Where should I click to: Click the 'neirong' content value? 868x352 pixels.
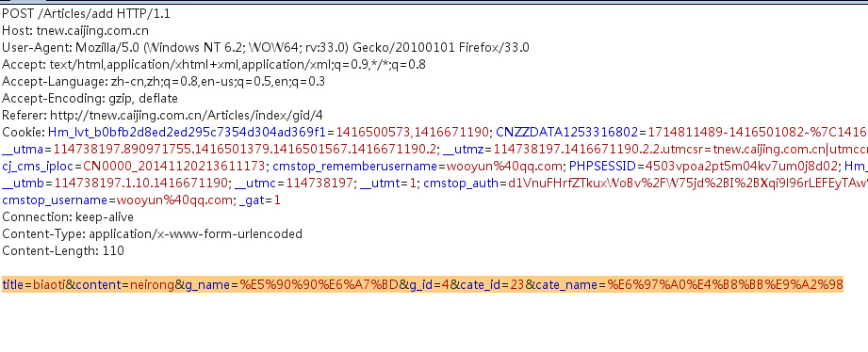(153, 284)
